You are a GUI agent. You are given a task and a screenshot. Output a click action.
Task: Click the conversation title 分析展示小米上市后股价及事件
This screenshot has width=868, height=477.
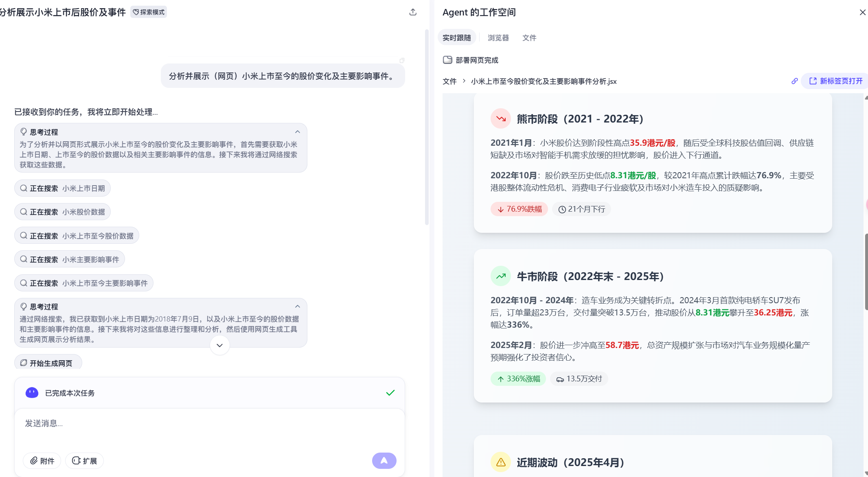click(x=63, y=12)
